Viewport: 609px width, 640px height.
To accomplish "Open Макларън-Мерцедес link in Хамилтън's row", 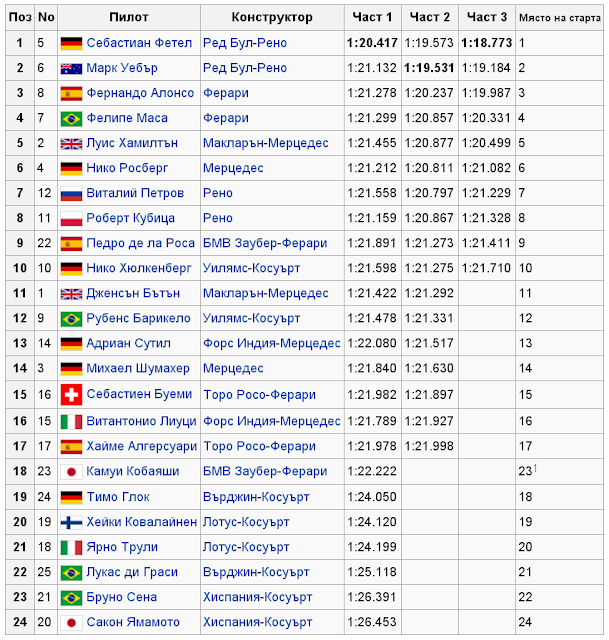I will point(266,143).
